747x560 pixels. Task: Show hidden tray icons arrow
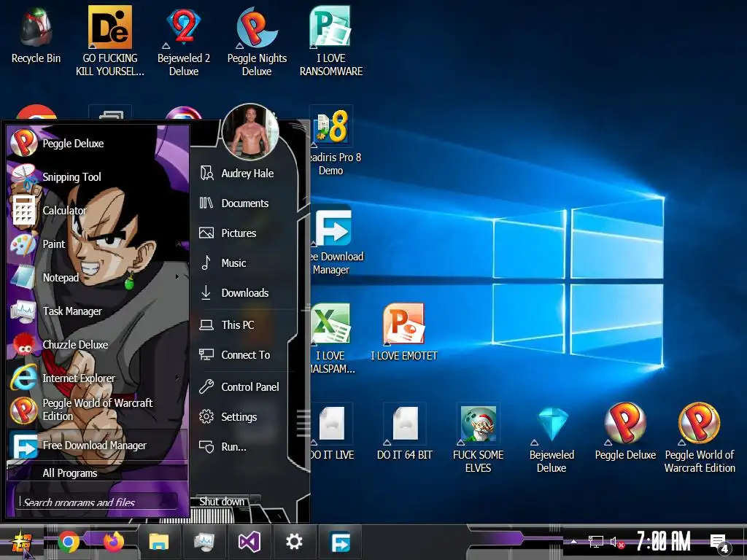[574, 542]
